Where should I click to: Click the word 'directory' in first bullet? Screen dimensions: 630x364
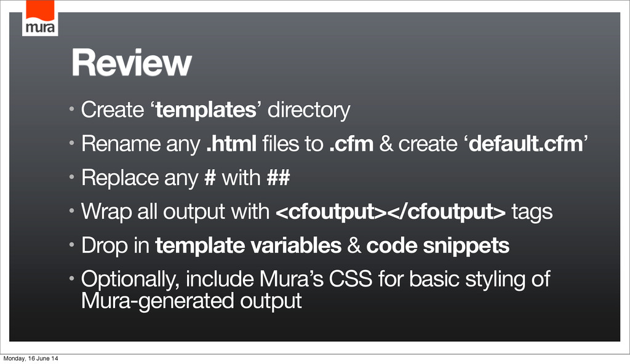click(x=309, y=109)
